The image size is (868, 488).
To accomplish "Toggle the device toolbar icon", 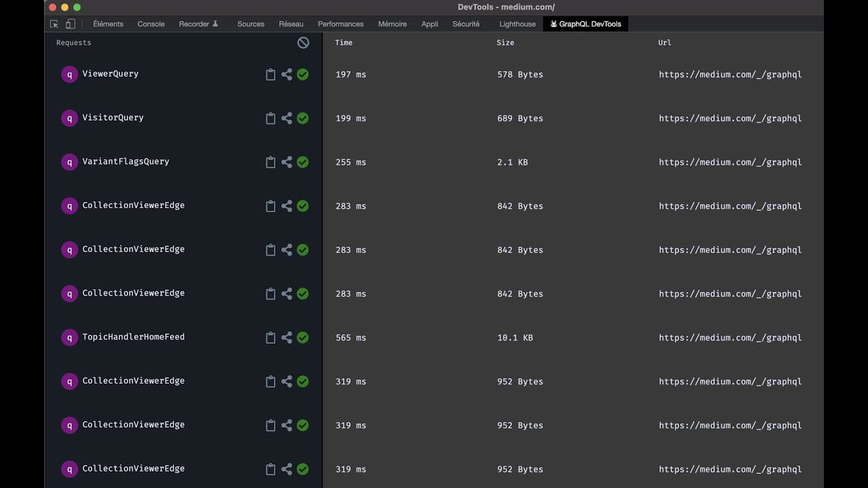I will tap(70, 24).
